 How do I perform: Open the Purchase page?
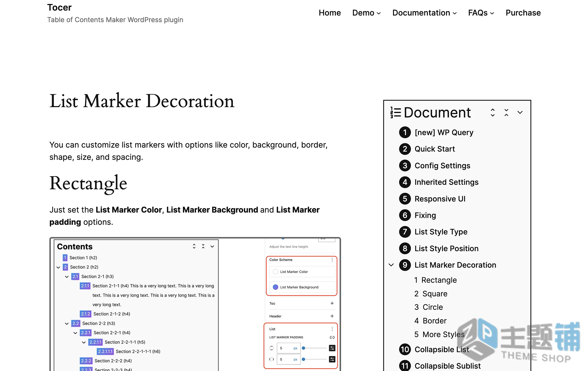click(523, 13)
